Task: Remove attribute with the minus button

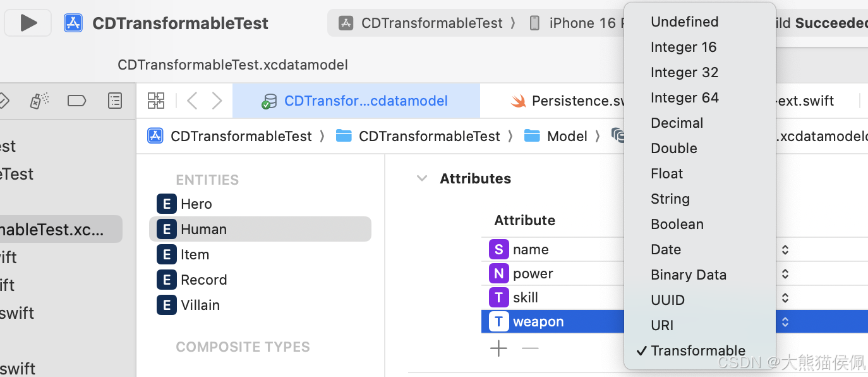Action: pyautogui.click(x=530, y=349)
